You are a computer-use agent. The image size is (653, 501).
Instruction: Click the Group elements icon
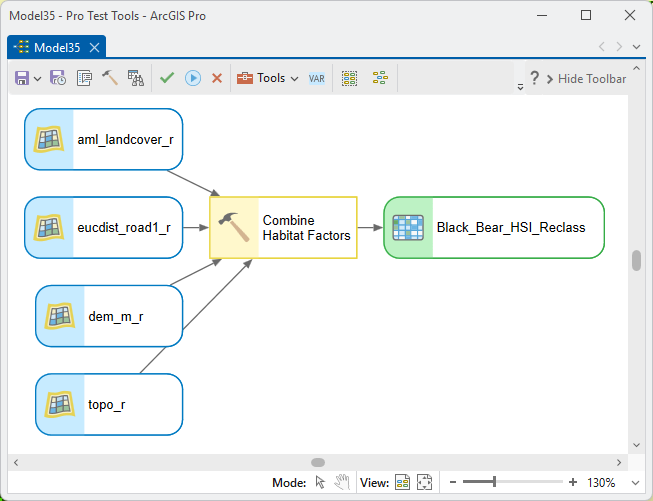349,78
